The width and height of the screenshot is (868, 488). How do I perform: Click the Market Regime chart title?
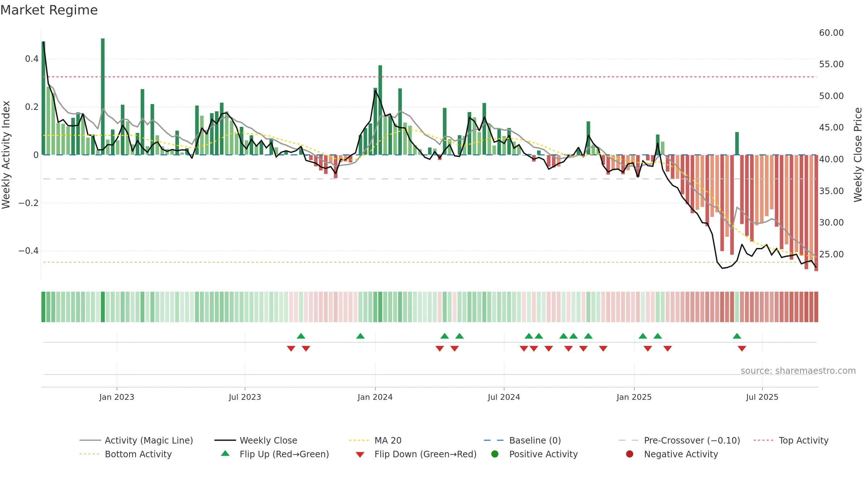[49, 10]
